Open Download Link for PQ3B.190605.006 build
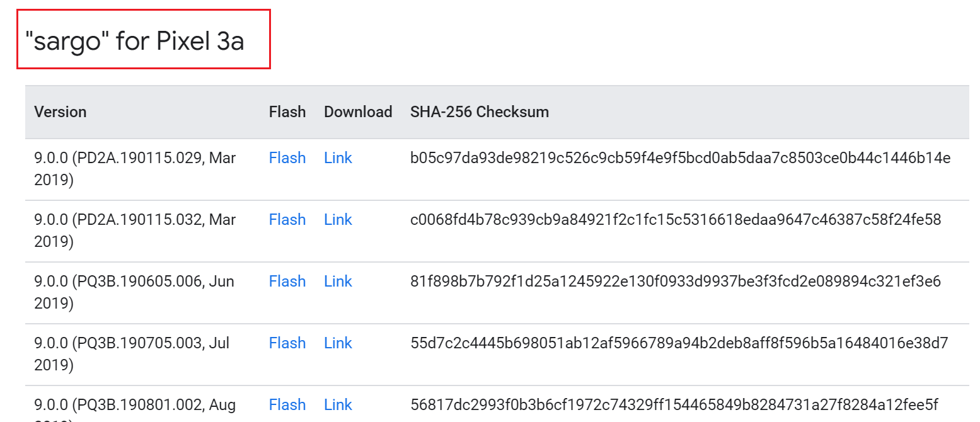Viewport: 980px width, 422px height. coord(338,282)
